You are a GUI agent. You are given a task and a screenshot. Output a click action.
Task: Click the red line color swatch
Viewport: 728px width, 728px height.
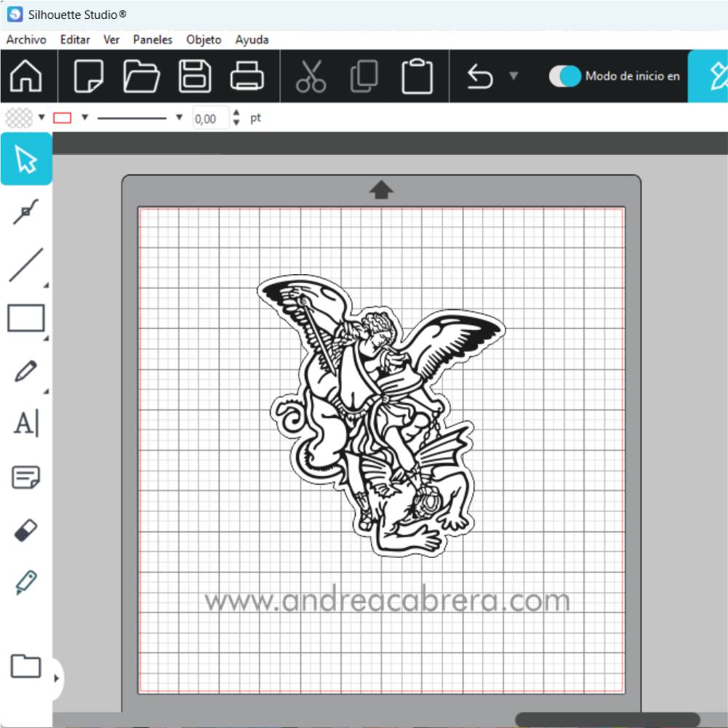[63, 118]
